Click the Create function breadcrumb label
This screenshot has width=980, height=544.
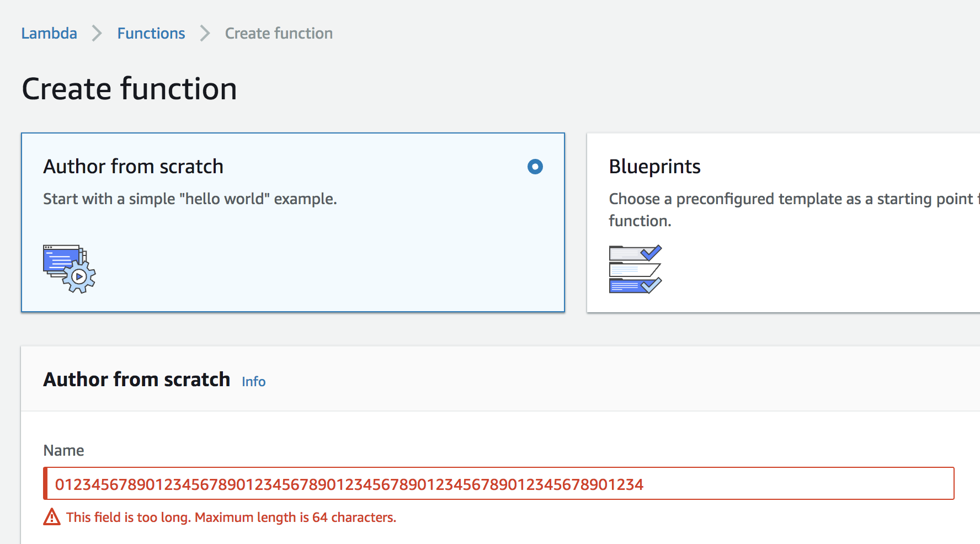(x=278, y=33)
